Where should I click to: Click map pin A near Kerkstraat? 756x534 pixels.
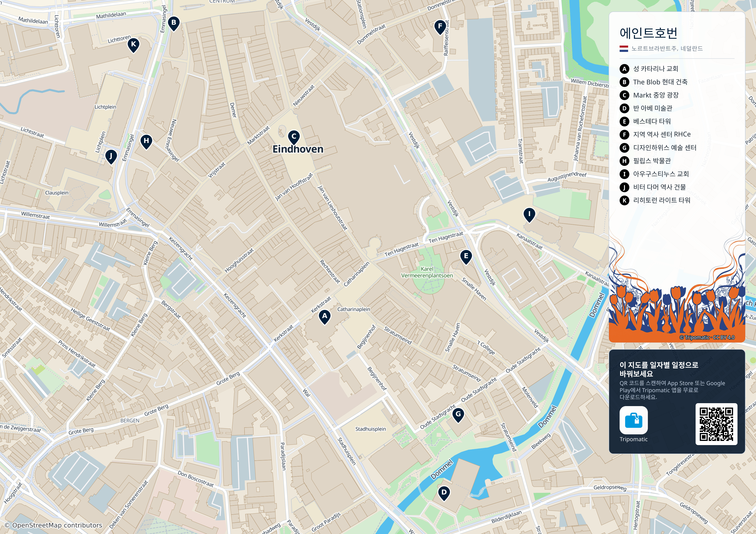325,317
